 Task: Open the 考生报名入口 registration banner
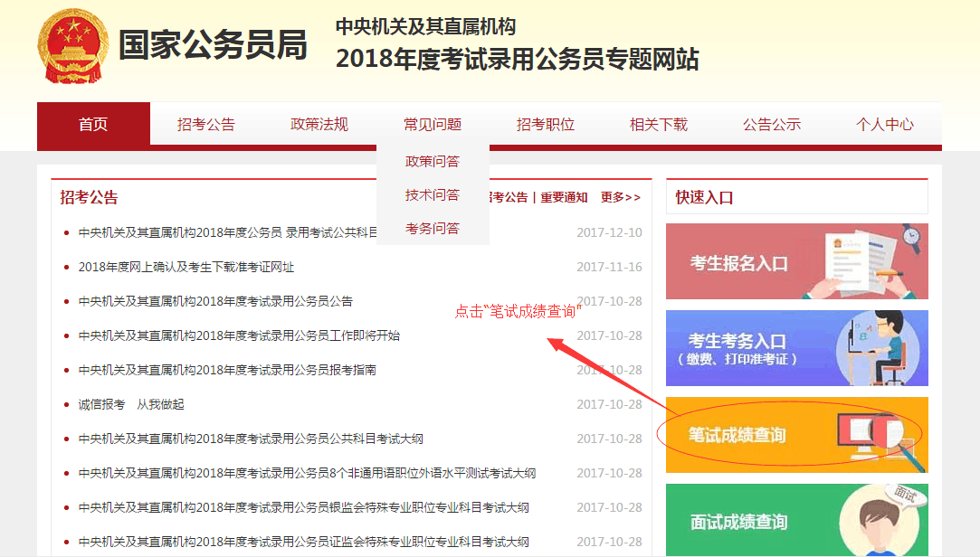tap(796, 261)
